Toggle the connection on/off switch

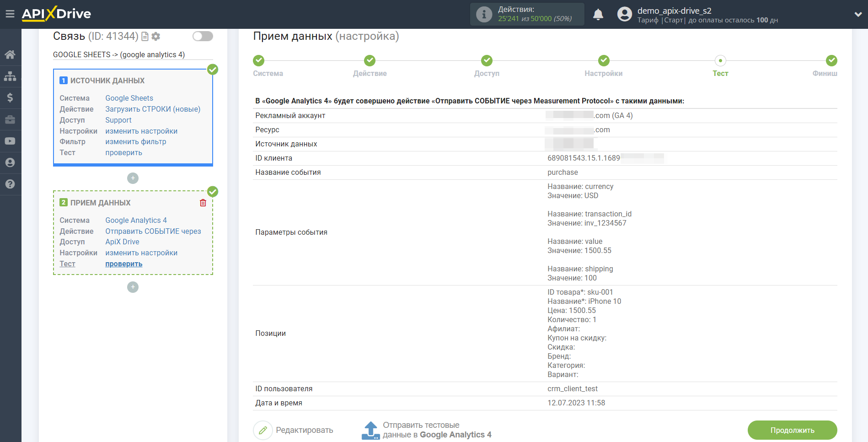coord(203,36)
